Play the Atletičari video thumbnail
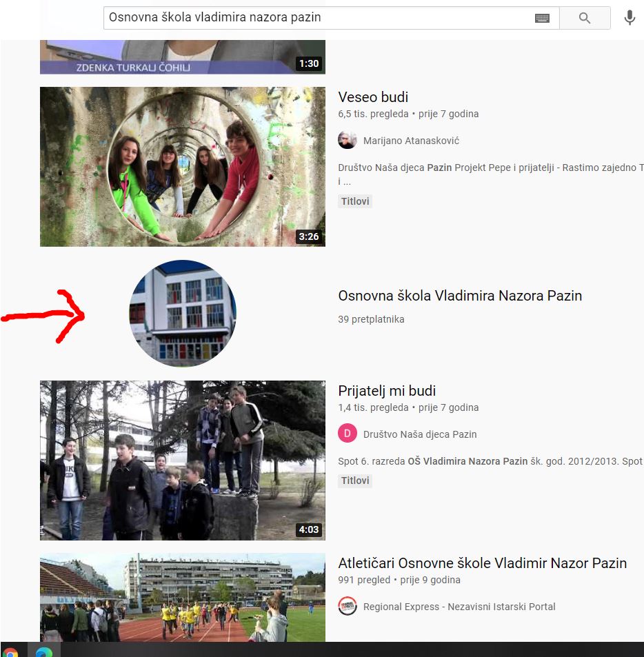Viewport: 644px width, 657px height. (x=183, y=597)
